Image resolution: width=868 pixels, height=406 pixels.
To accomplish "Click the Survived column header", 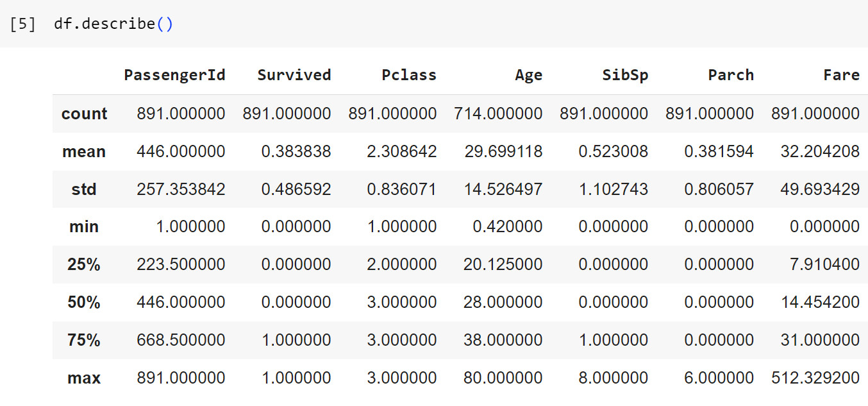I will pyautogui.click(x=294, y=75).
